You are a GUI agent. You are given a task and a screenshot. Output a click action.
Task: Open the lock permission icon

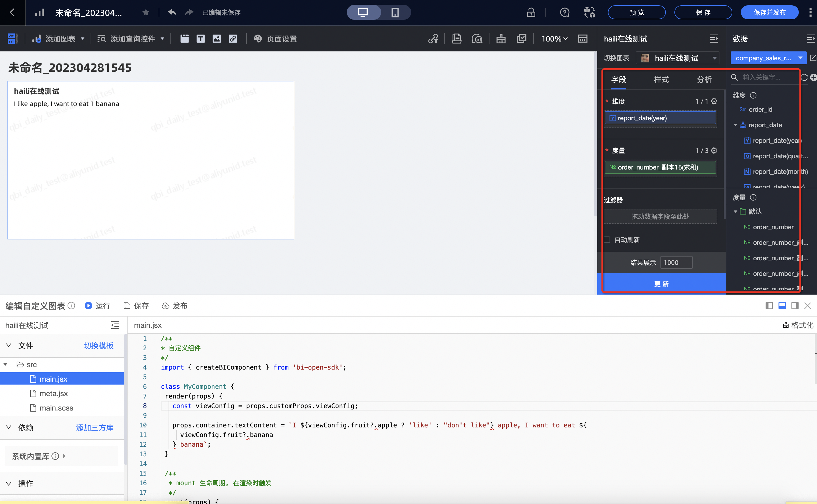click(531, 13)
